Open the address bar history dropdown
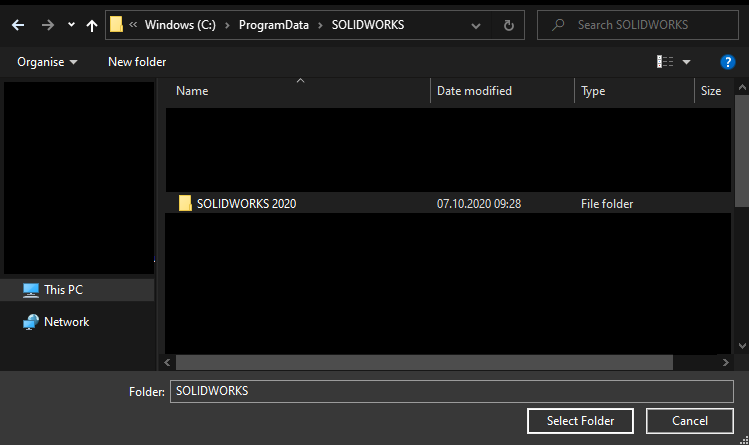 [x=476, y=26]
